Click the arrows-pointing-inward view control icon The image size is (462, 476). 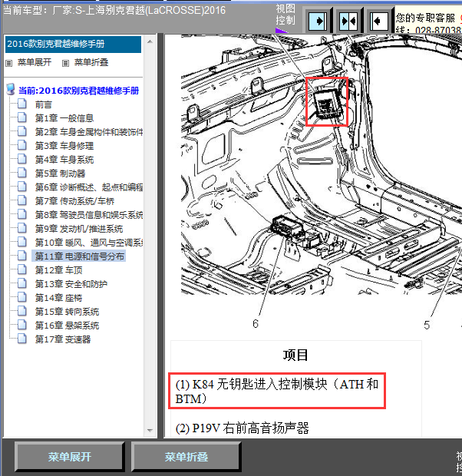pos(348,21)
